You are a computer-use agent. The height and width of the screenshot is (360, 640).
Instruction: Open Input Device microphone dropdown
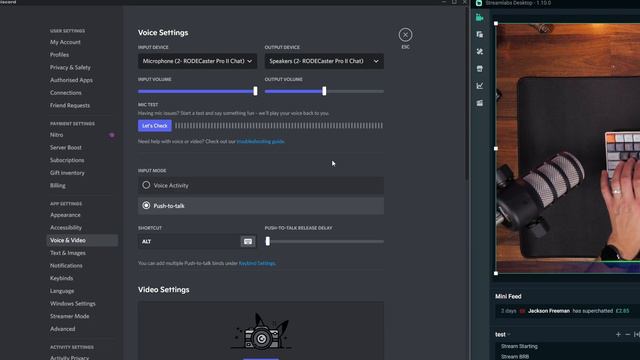(198, 61)
